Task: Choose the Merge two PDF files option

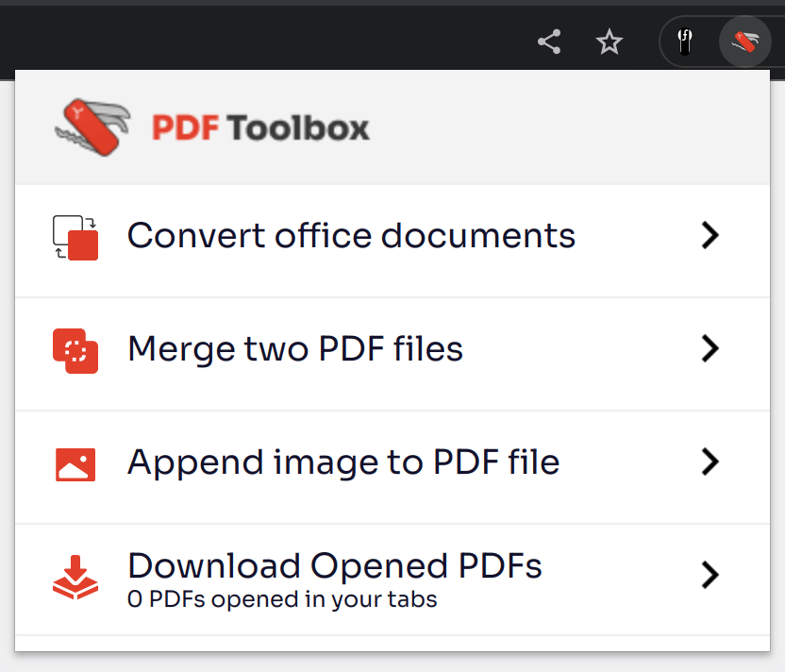Action: point(295,349)
